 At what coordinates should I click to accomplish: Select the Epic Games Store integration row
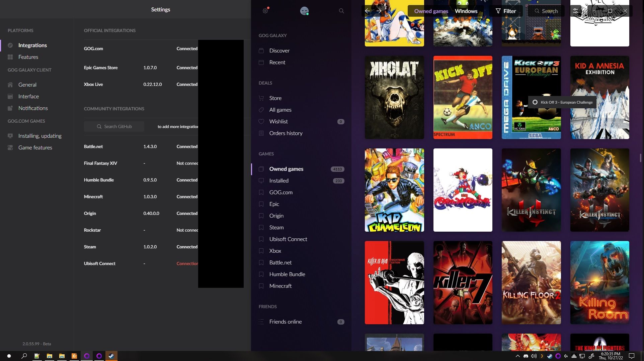141,68
